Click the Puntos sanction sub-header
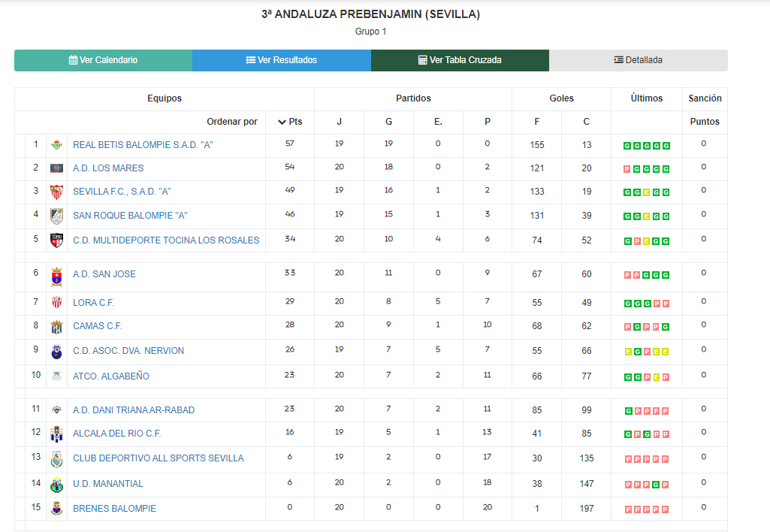This screenshot has height=532, width=770. (705, 122)
